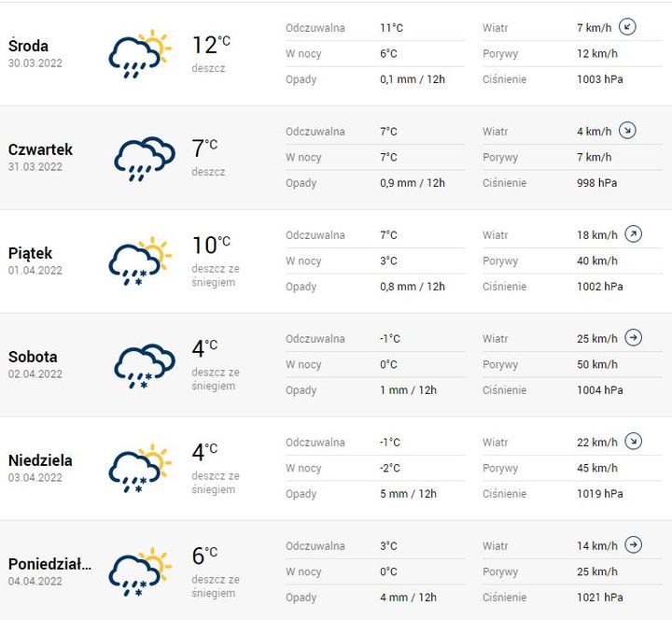
Task: Open the Niedziela 03.04.2022 forecast
Action: coord(336,469)
